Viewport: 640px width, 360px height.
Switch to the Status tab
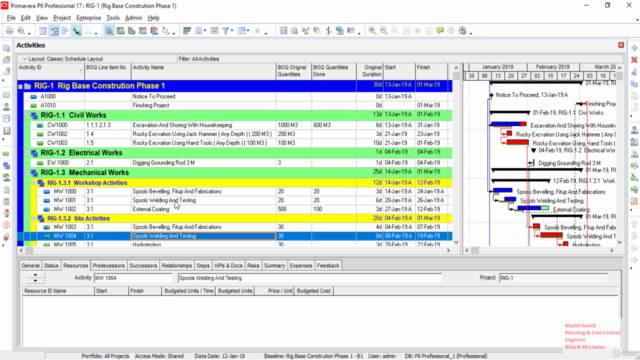(x=51, y=266)
